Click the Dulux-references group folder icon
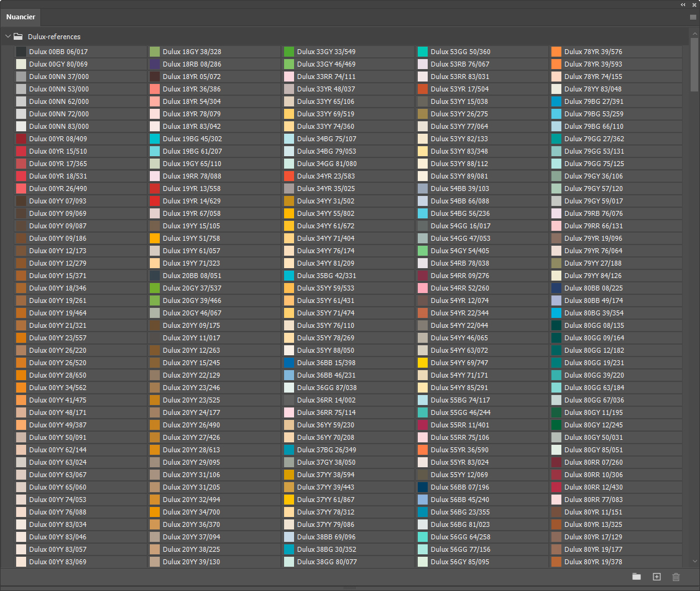The width and height of the screenshot is (700, 591). tap(19, 37)
